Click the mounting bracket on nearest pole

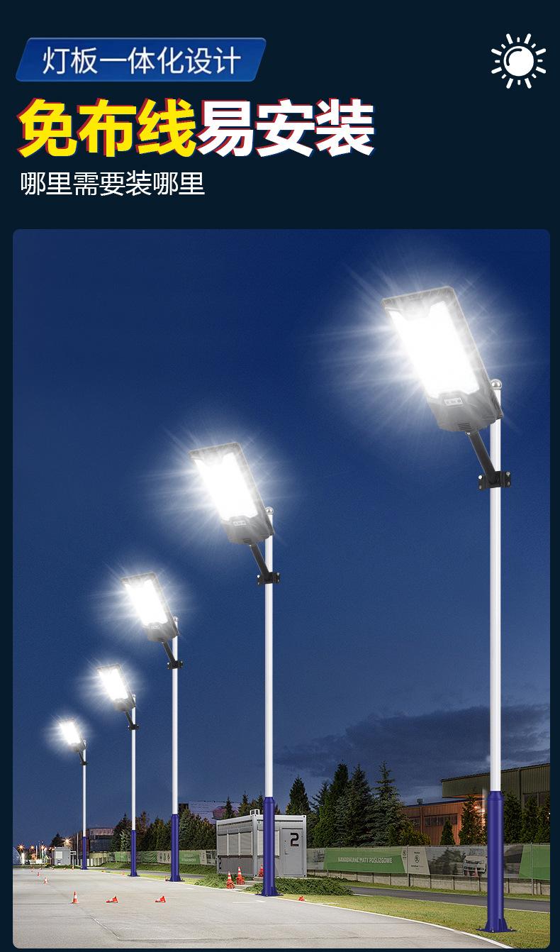495,480
